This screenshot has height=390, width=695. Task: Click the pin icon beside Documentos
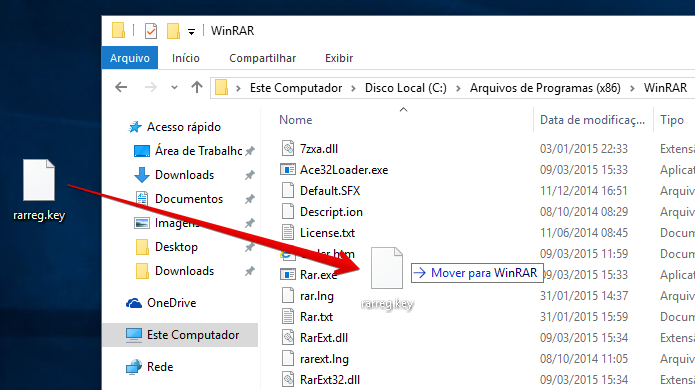(x=250, y=199)
